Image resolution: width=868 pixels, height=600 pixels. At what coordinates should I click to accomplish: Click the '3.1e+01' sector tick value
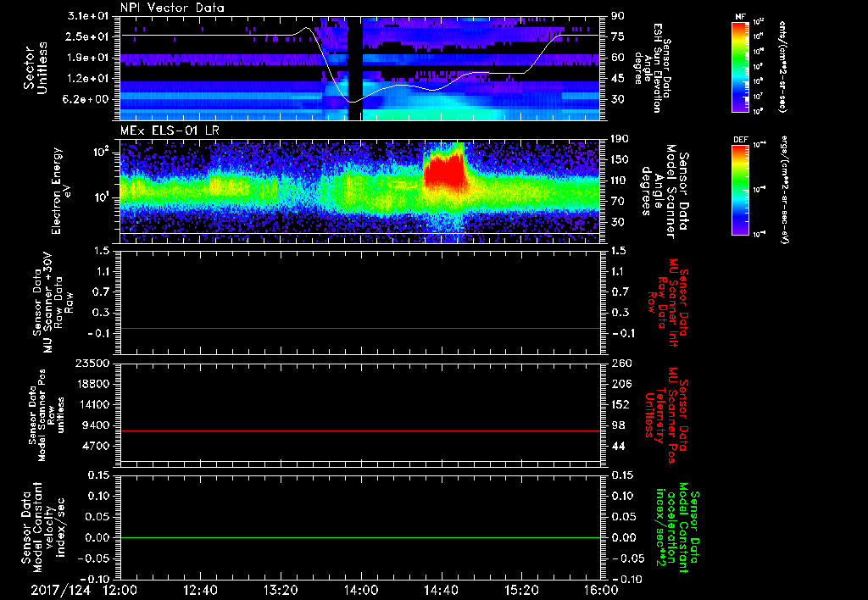(x=88, y=16)
